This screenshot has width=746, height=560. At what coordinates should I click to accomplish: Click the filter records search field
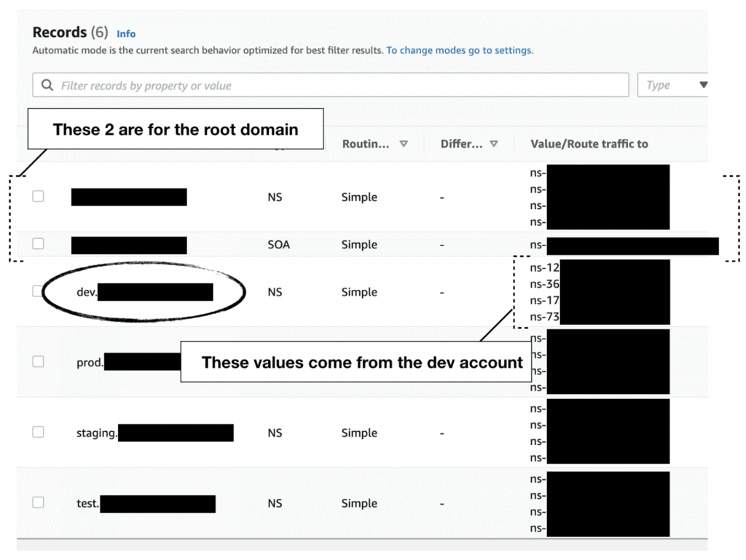coord(328,84)
